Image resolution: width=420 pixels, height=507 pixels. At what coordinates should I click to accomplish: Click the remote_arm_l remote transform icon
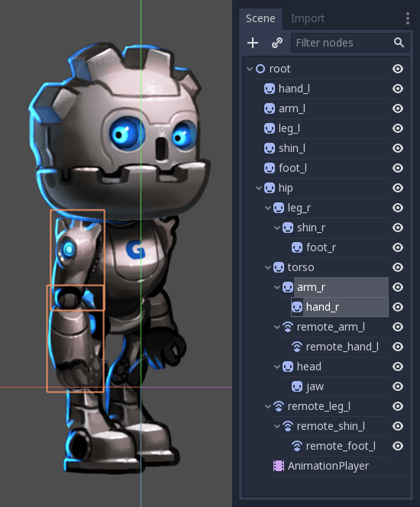point(288,327)
